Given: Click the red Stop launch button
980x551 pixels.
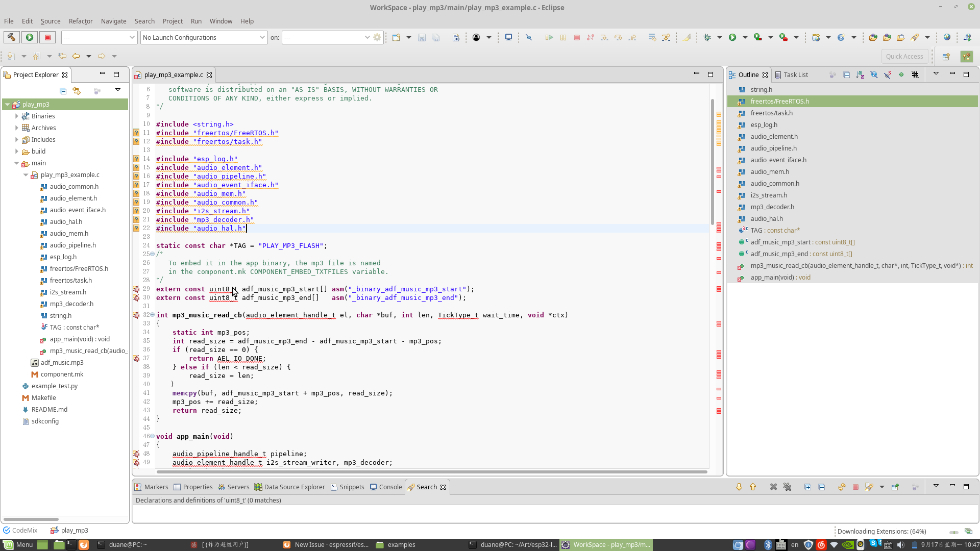Looking at the screenshot, I should click(x=48, y=37).
